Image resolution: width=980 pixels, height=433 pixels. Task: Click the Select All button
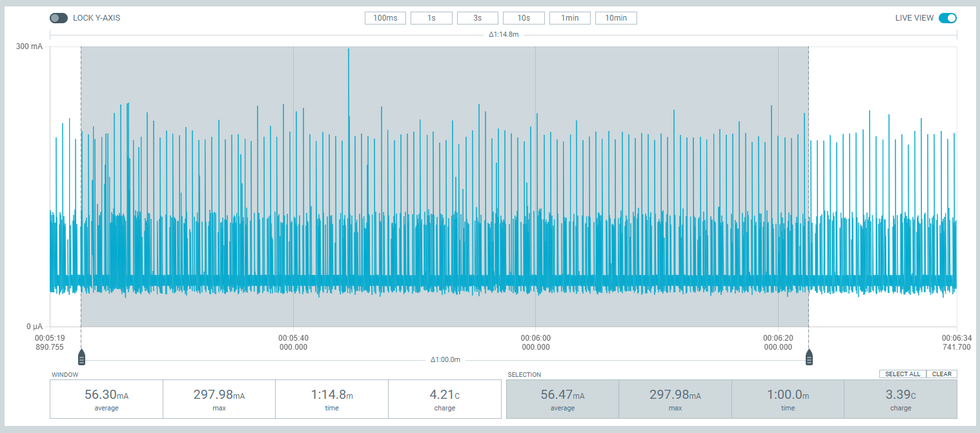[903, 374]
